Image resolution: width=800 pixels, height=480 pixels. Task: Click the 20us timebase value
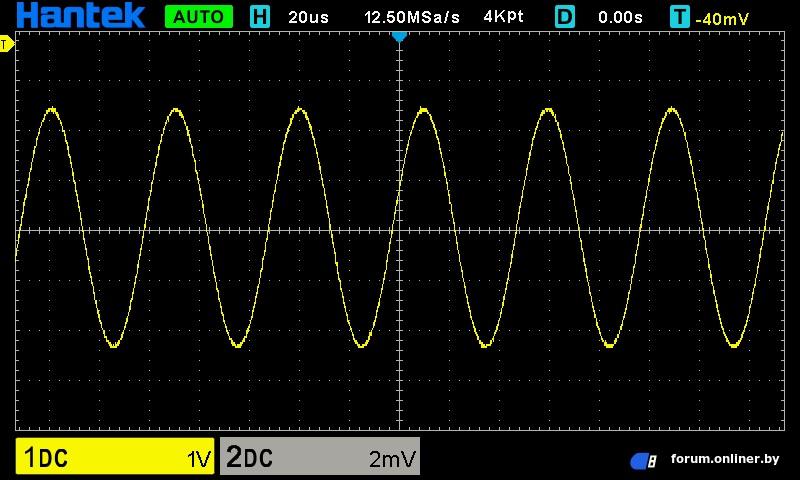point(308,17)
